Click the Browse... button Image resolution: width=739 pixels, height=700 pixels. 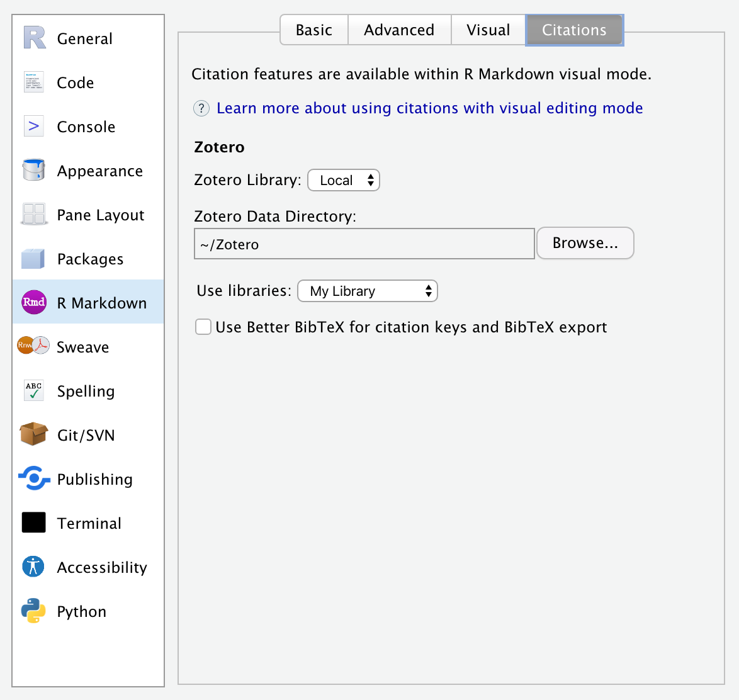coord(585,243)
